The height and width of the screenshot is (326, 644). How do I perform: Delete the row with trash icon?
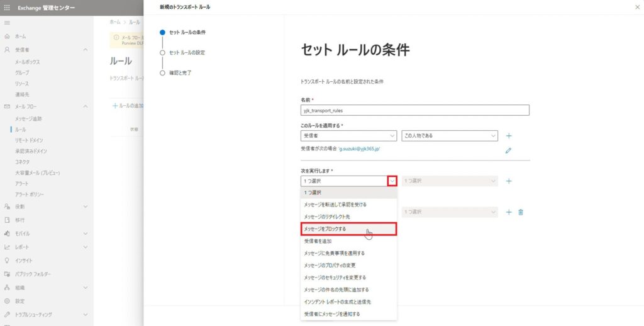click(x=521, y=212)
